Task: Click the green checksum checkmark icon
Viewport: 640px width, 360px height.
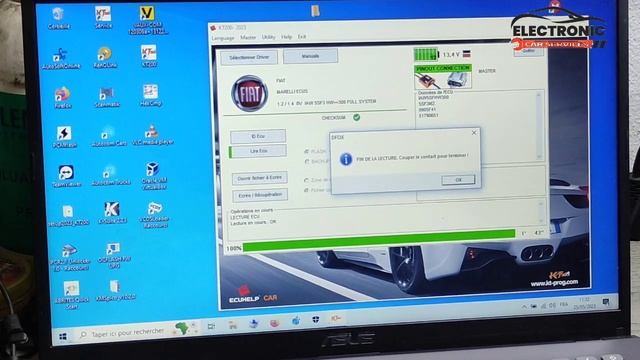Action: pyautogui.click(x=357, y=118)
